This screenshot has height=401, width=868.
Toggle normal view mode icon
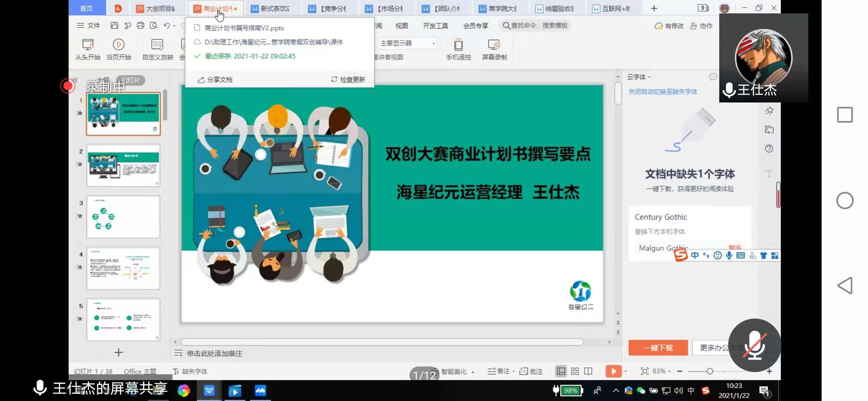(x=561, y=371)
